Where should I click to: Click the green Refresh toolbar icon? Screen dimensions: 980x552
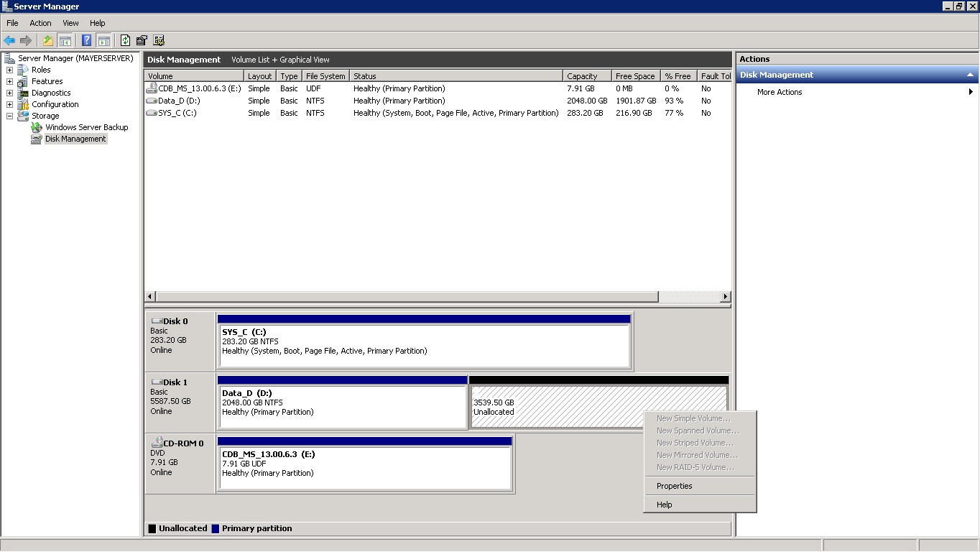(126, 41)
